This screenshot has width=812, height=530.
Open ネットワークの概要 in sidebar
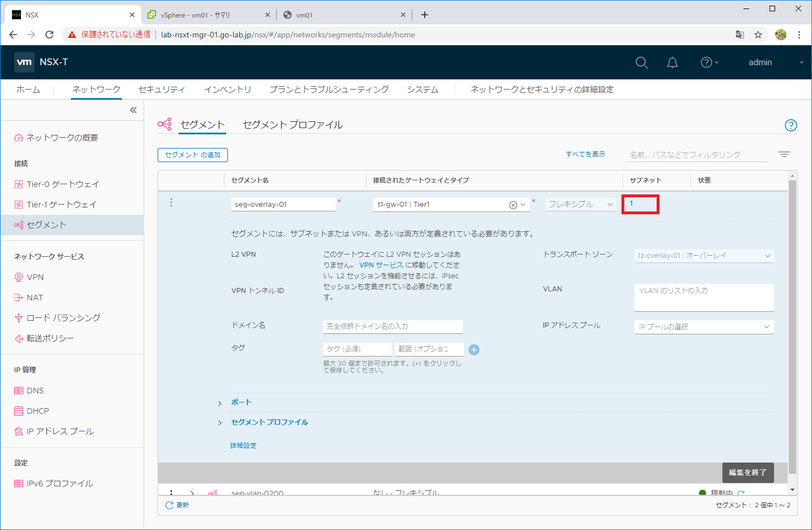[56, 138]
